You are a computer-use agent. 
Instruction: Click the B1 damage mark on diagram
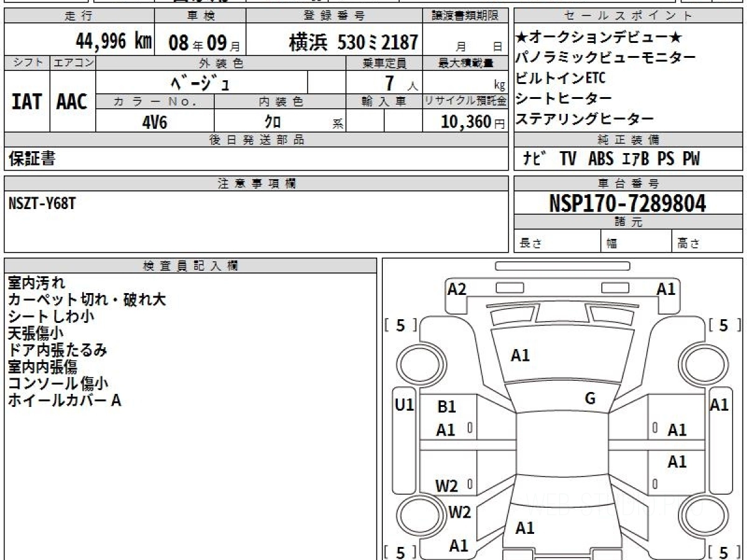[446, 407]
